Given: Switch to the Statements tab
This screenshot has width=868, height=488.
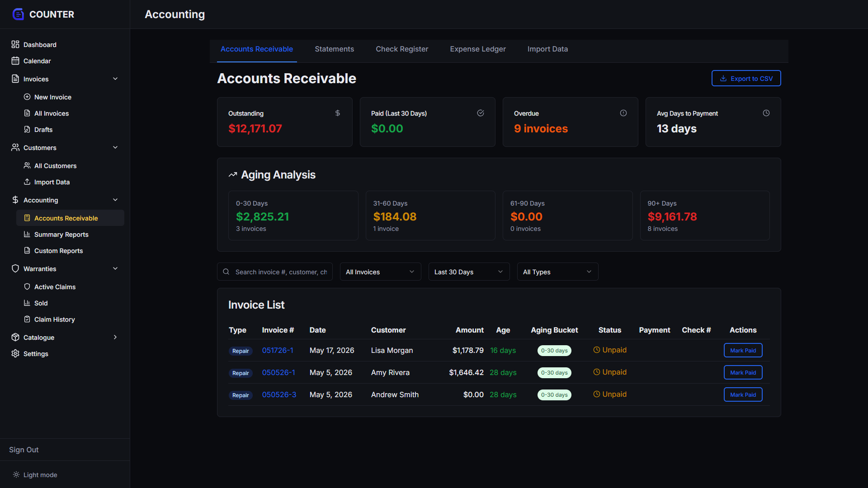Looking at the screenshot, I should 335,49.
